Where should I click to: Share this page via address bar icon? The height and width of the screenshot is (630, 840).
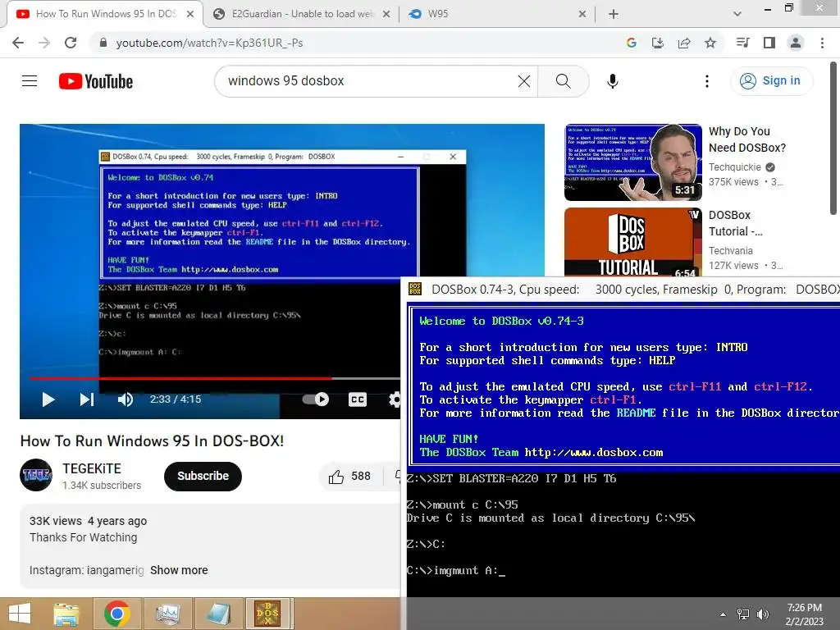[684, 43]
